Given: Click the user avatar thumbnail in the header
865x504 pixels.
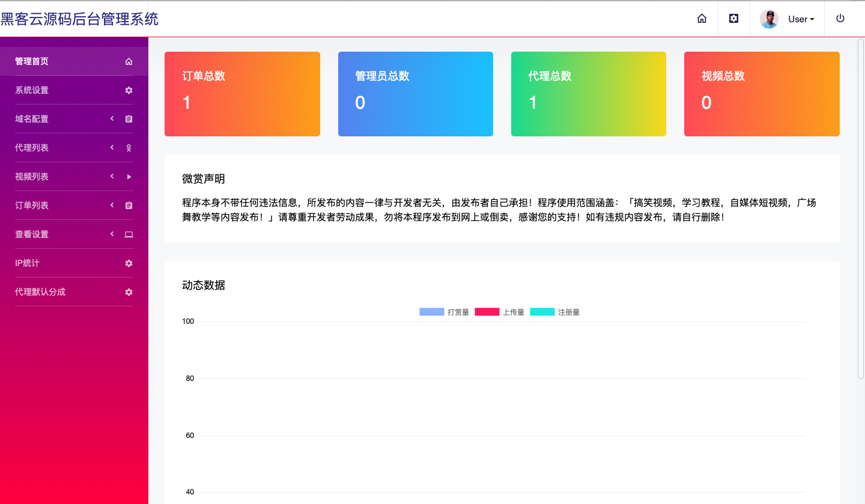Looking at the screenshot, I should 768,19.
